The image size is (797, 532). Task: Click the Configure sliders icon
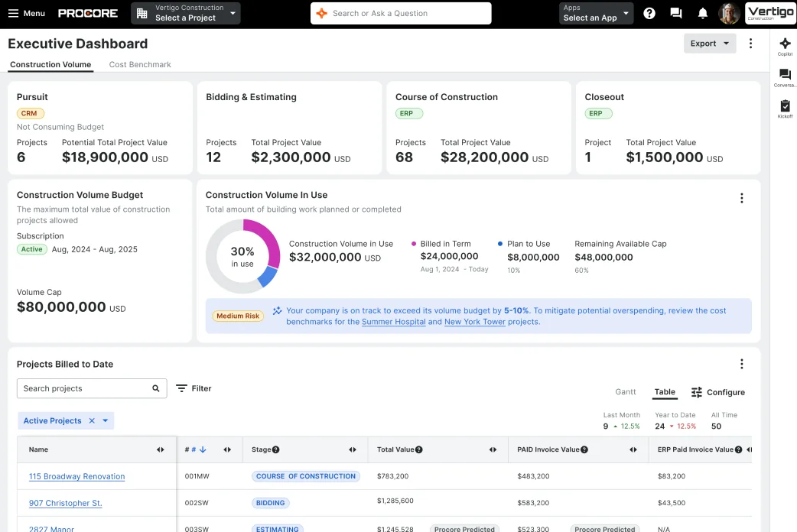(x=696, y=392)
